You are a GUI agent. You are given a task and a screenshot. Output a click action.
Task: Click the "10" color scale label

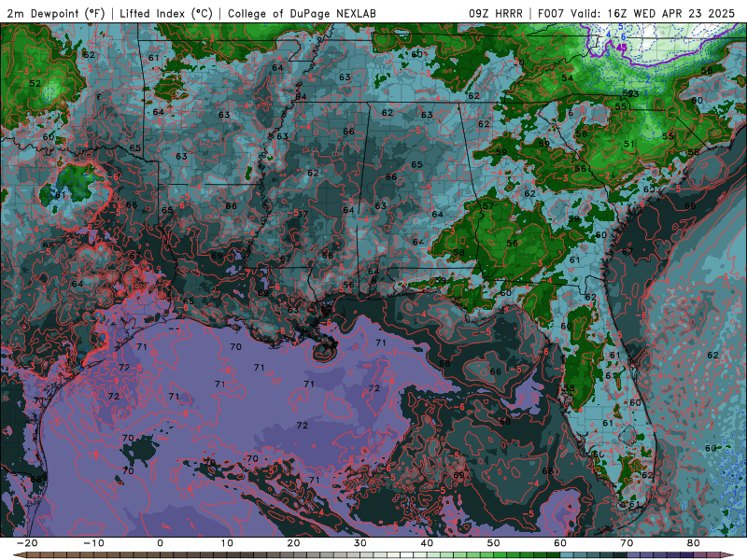[227, 543]
